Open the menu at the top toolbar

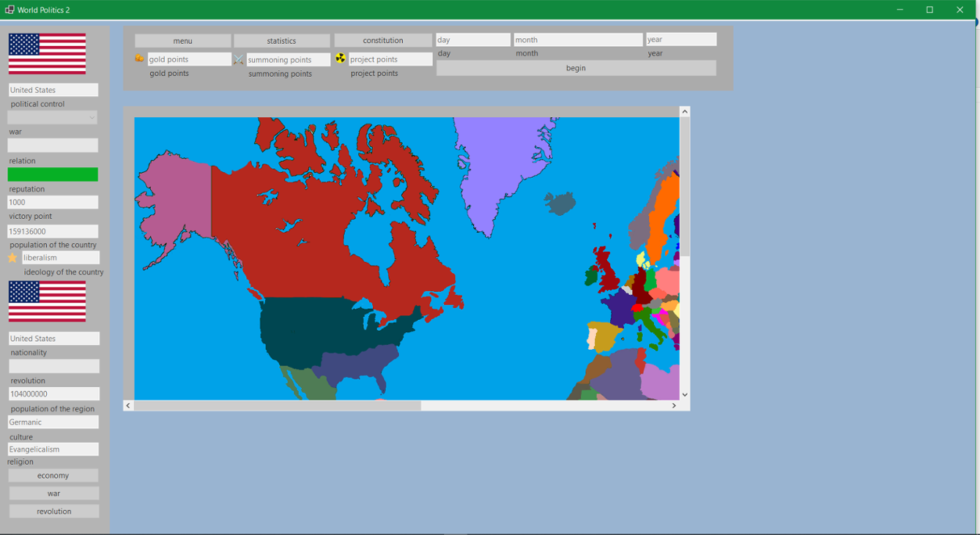pos(182,40)
